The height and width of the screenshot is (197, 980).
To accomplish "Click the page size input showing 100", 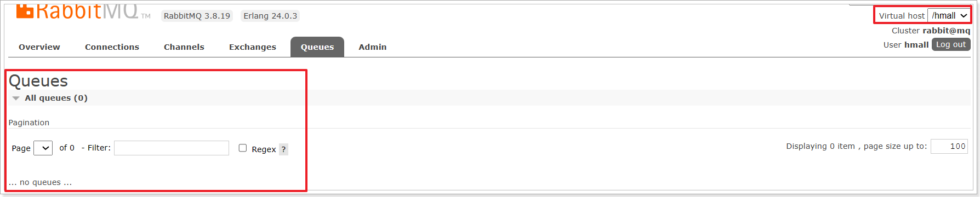I will [x=949, y=146].
